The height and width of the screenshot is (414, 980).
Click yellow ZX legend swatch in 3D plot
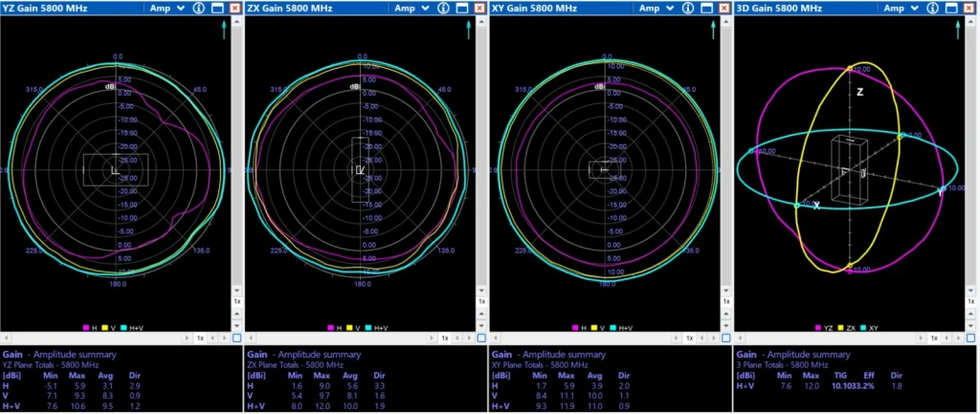tap(840, 328)
